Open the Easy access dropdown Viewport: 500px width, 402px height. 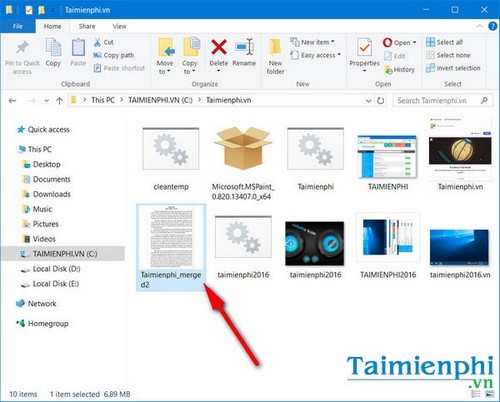click(x=315, y=55)
